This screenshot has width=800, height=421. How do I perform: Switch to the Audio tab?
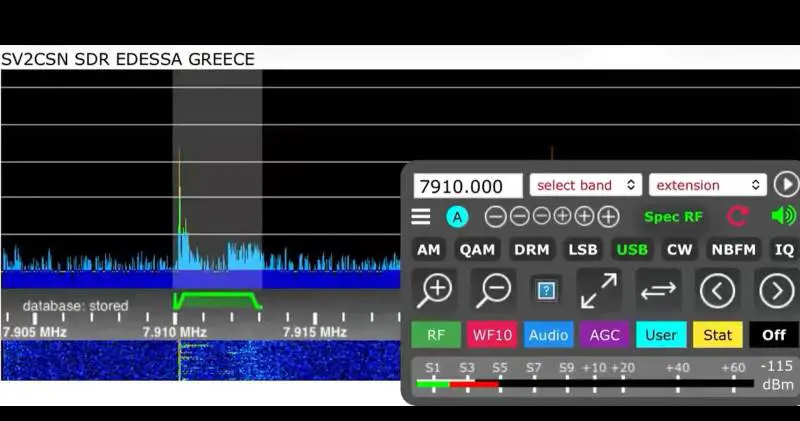pyautogui.click(x=548, y=335)
